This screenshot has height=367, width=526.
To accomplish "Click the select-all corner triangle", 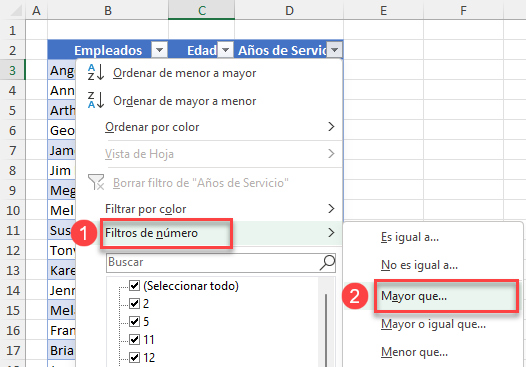I will point(15,11).
